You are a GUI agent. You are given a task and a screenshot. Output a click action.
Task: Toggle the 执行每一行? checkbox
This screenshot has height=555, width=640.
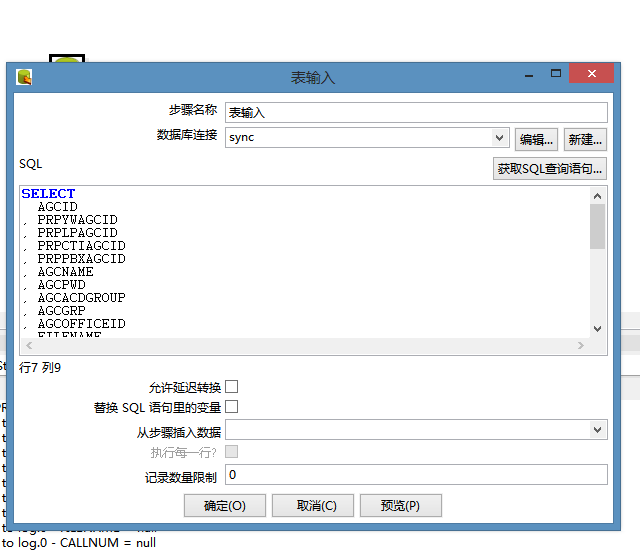click(x=231, y=452)
